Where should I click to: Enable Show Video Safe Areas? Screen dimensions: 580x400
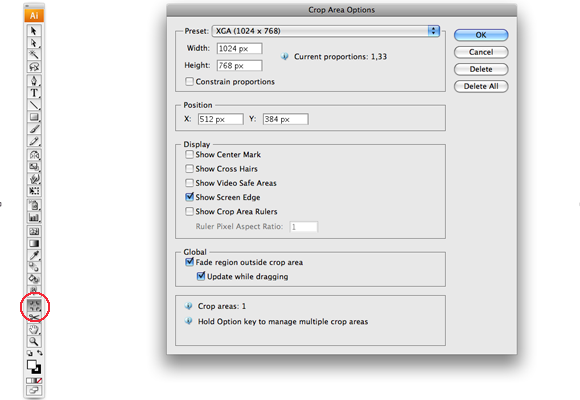(189, 183)
